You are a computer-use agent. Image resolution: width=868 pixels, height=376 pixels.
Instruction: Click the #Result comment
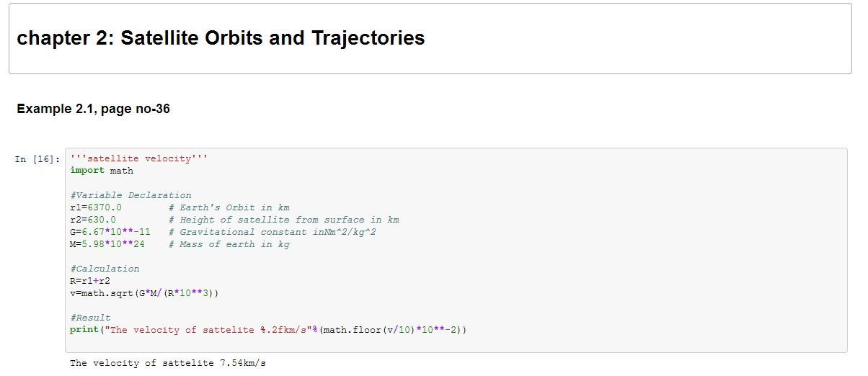[x=90, y=318]
